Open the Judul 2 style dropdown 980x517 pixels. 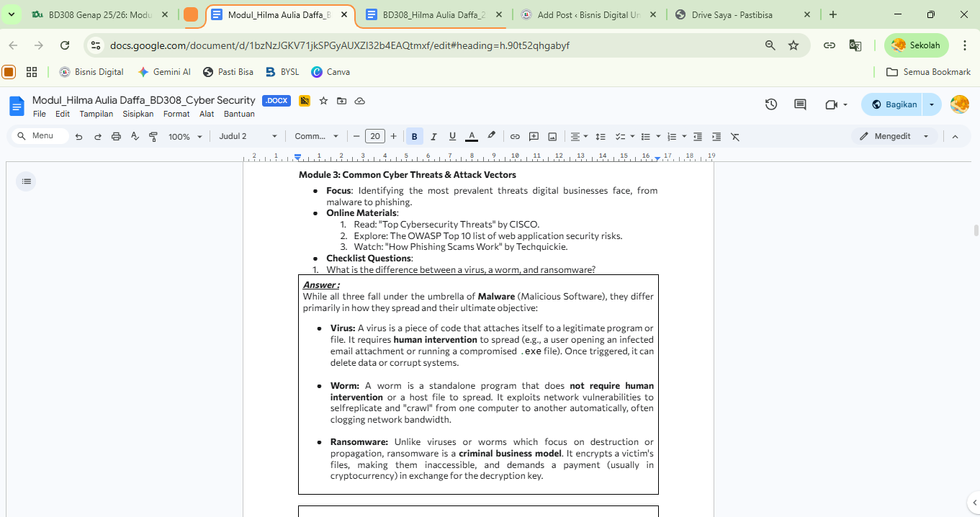(x=248, y=136)
